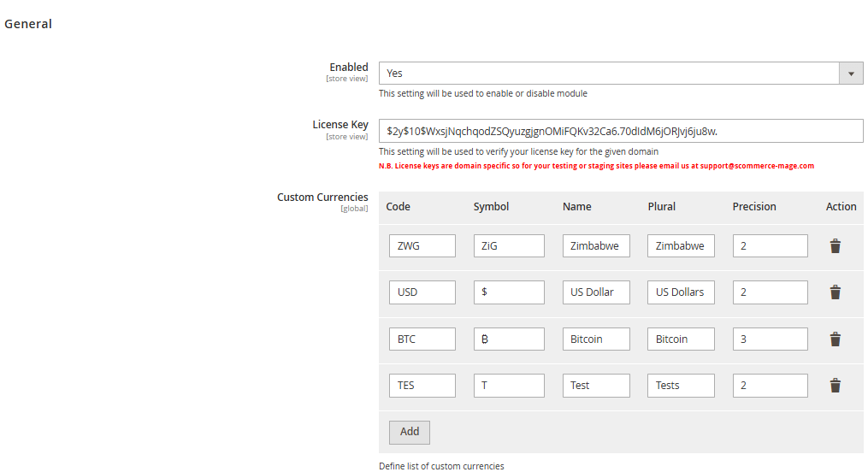Viewport: 868px width, 472px height.
Task: Edit the ZiG symbol field
Action: [509, 246]
